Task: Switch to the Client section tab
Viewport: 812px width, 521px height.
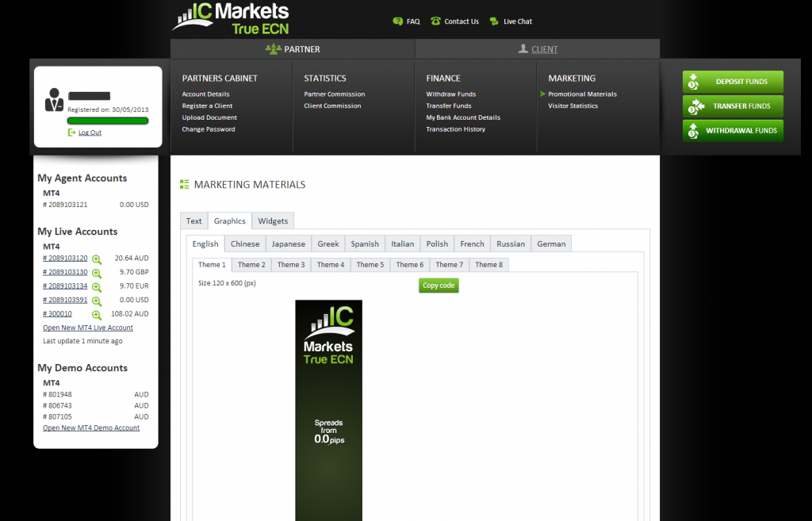Action: click(538, 49)
